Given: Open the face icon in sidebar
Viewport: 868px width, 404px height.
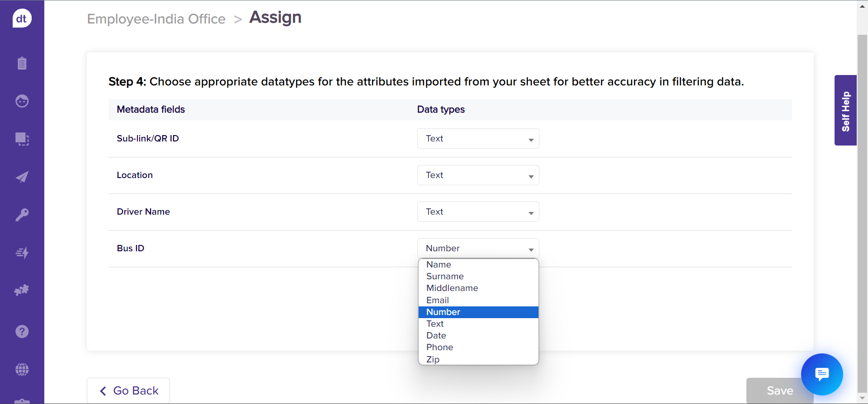Looking at the screenshot, I should pyautogui.click(x=22, y=101).
